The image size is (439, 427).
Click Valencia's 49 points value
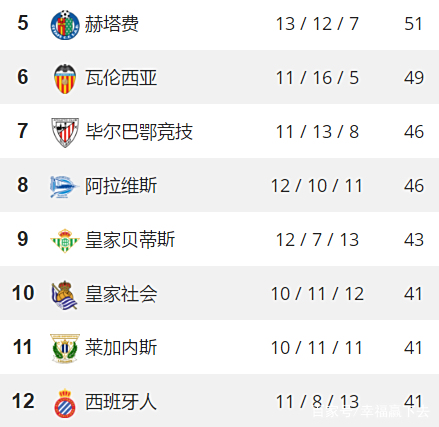click(x=414, y=78)
